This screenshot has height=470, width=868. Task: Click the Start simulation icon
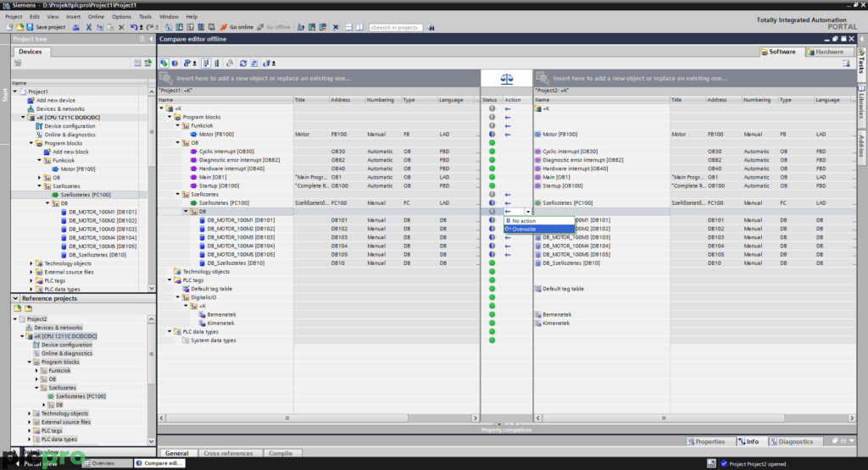tap(200, 27)
